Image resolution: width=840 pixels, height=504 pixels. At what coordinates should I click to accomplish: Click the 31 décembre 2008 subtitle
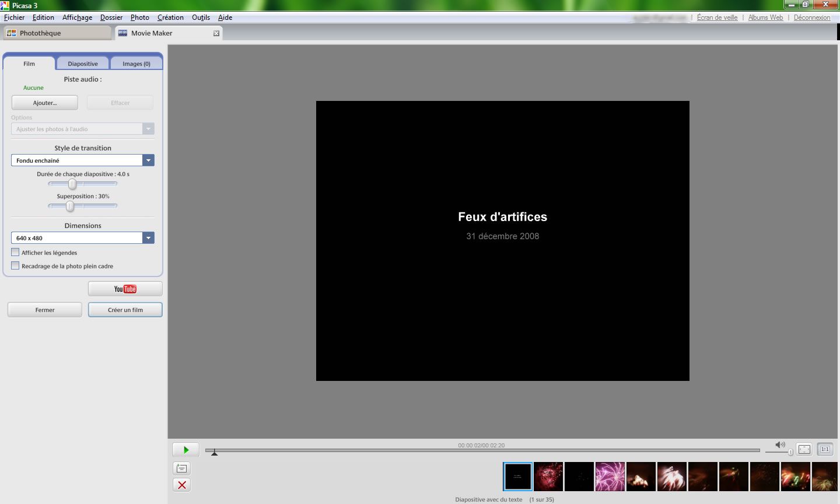503,236
